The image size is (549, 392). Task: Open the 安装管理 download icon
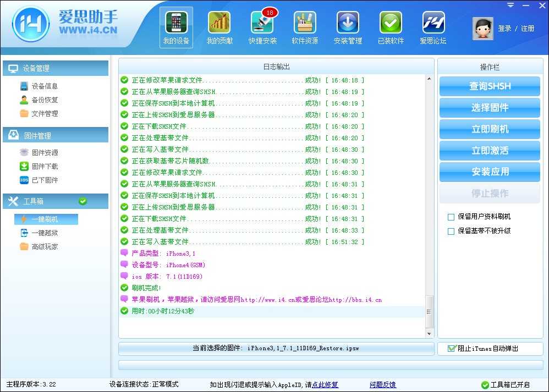click(x=348, y=27)
